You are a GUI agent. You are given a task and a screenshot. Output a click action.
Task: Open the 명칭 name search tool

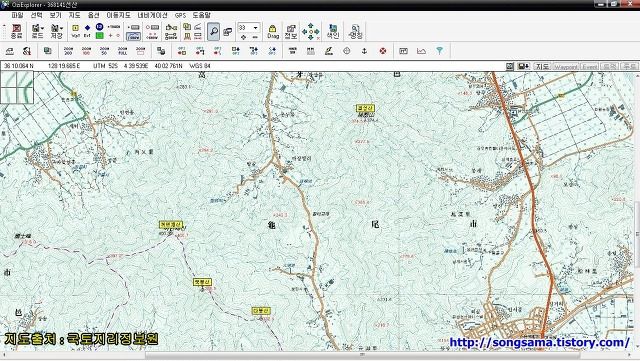pos(355,31)
